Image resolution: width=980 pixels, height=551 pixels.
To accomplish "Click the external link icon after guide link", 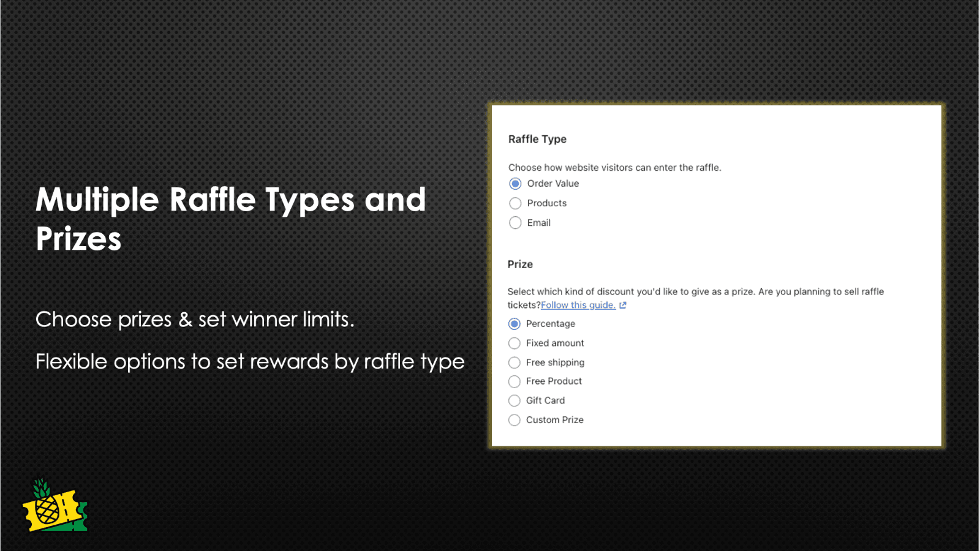I will 622,305.
